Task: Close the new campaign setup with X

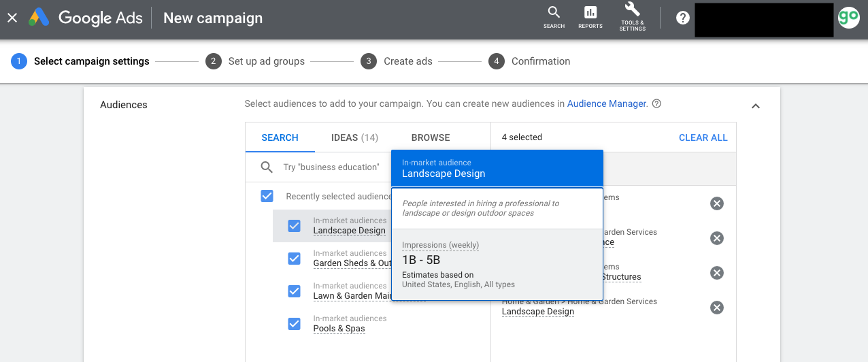Action: point(12,18)
